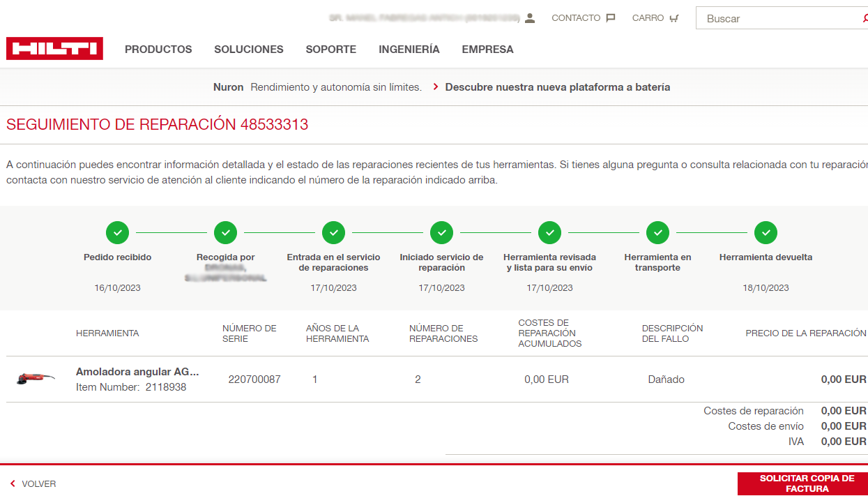
Task: Open the Soluciones menu
Action: coord(249,50)
